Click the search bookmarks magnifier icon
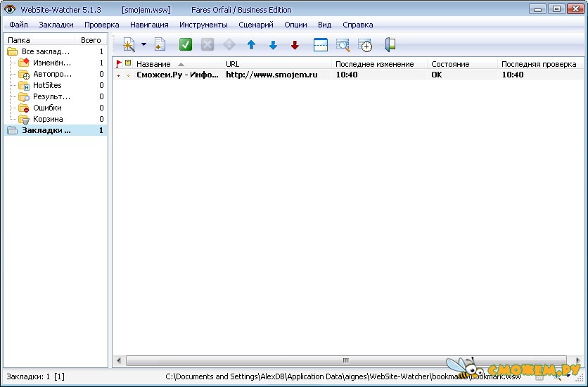This screenshot has height=387, width=588. click(343, 44)
